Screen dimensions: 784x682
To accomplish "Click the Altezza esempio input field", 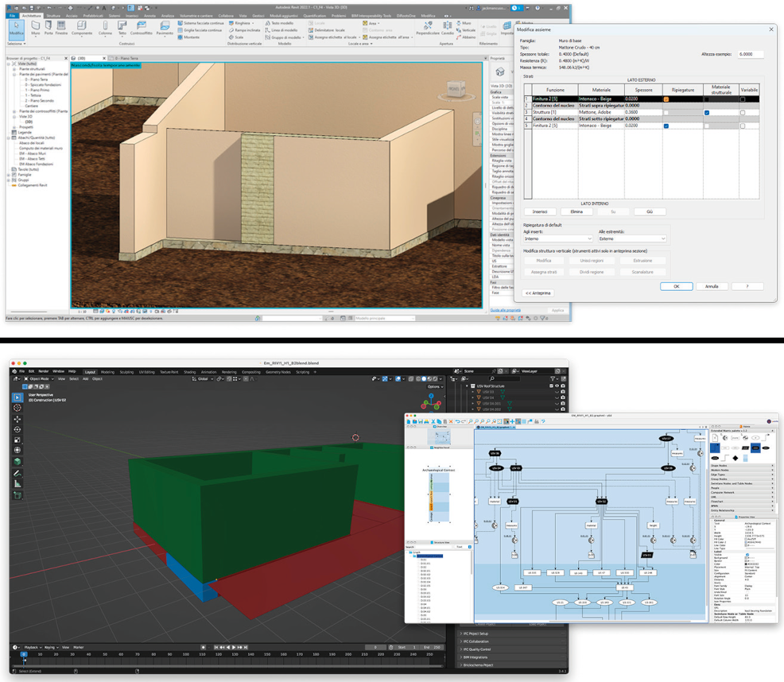I will [751, 54].
